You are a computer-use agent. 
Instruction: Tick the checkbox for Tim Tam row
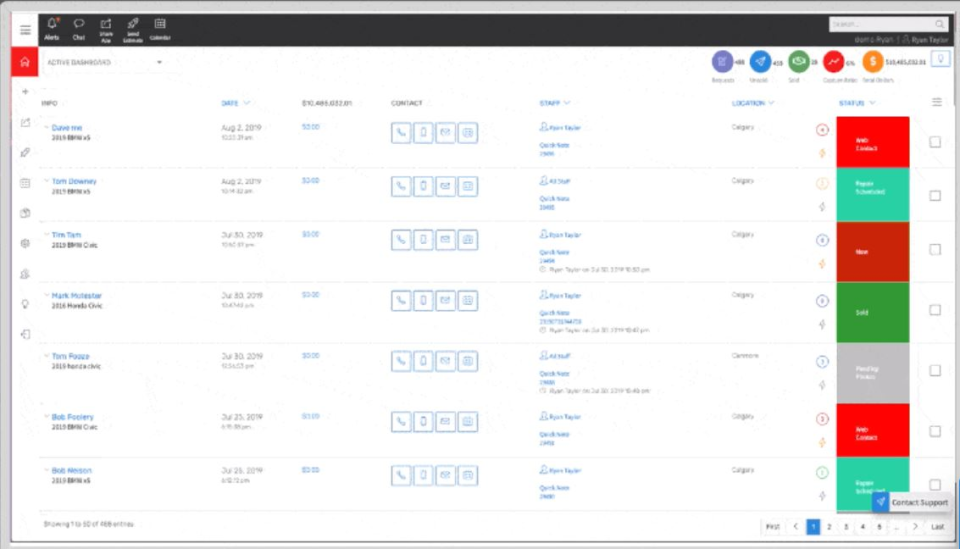(x=935, y=250)
